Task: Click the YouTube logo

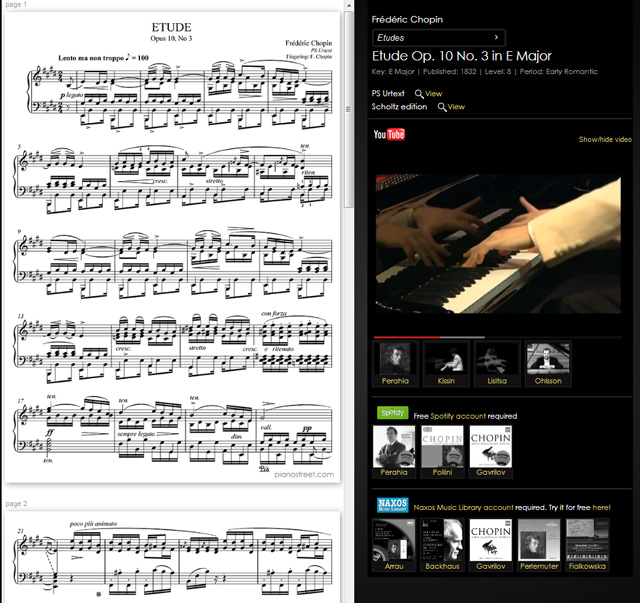Action: point(389,134)
